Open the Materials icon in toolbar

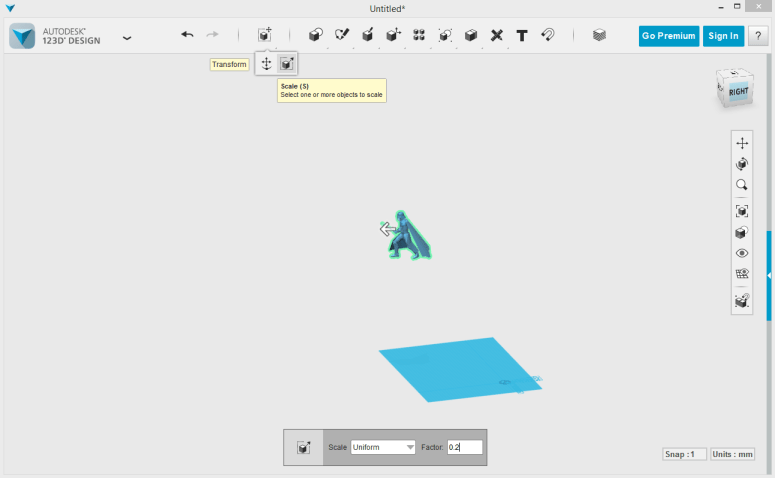[x=599, y=35]
